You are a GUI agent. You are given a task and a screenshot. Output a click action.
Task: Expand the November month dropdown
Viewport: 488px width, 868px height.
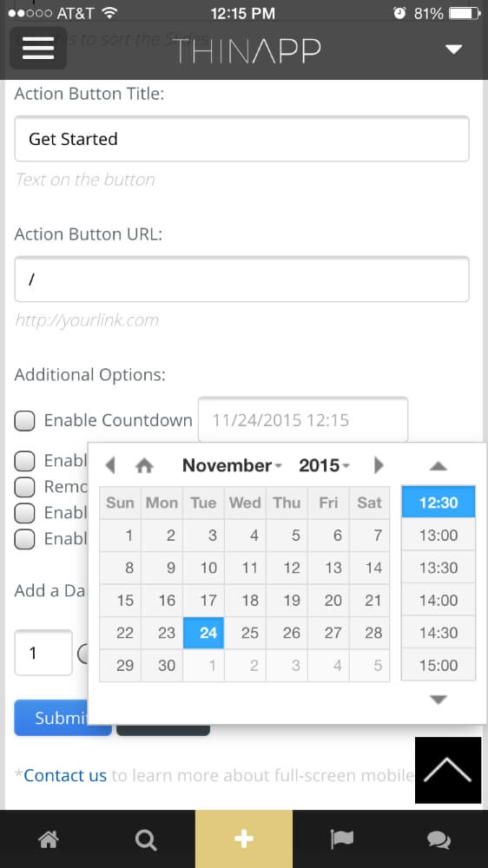pos(232,465)
